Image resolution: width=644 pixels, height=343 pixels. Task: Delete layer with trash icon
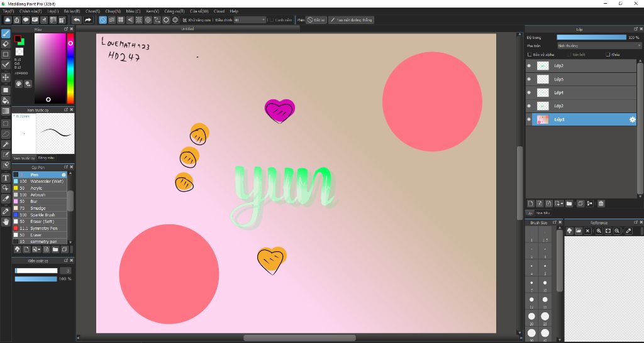[601, 203]
